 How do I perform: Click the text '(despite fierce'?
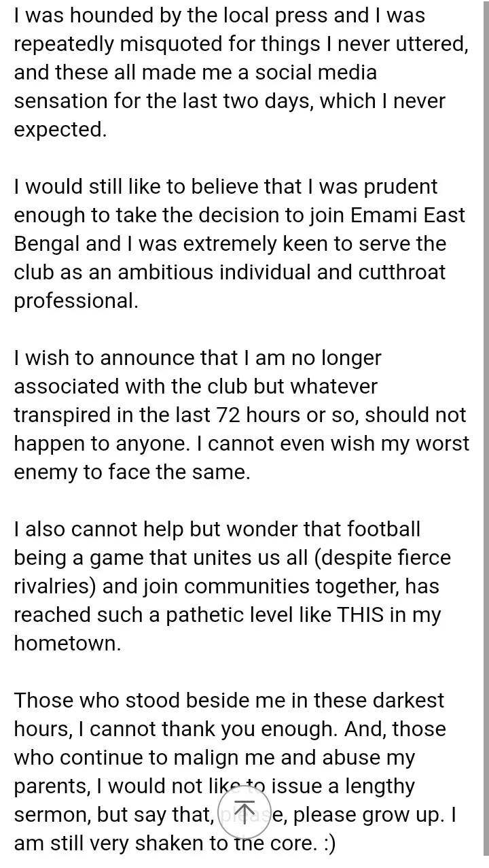(382, 558)
